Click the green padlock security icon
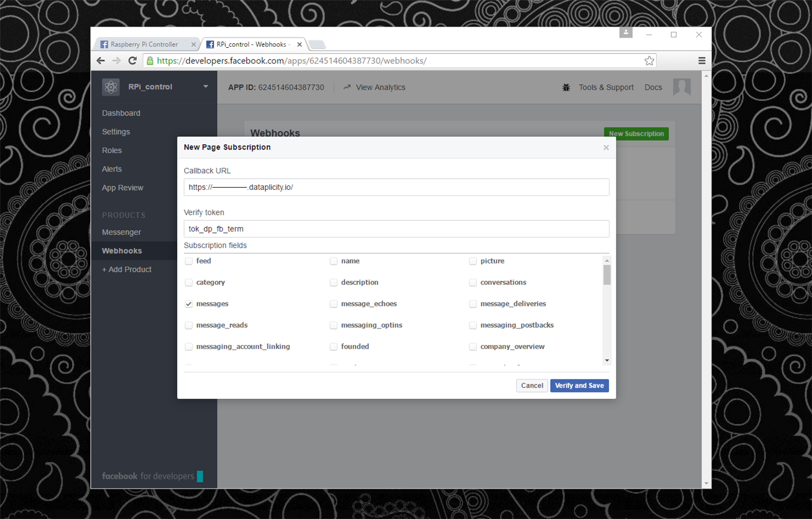812x519 pixels. point(150,61)
